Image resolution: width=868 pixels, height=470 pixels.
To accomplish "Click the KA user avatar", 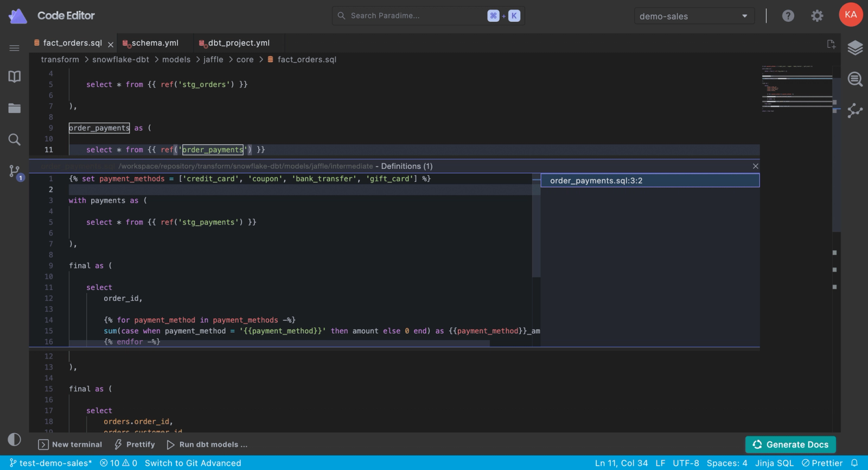I will coord(851,15).
